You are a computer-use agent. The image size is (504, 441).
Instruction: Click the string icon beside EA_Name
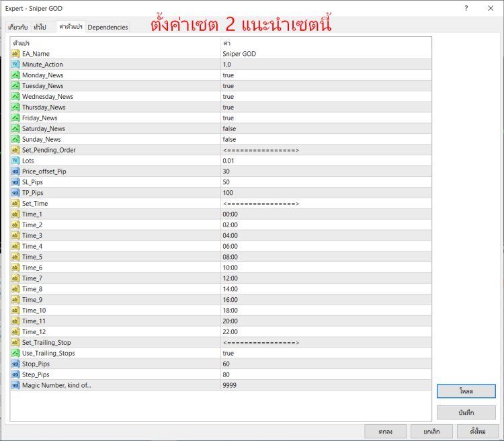click(x=15, y=54)
